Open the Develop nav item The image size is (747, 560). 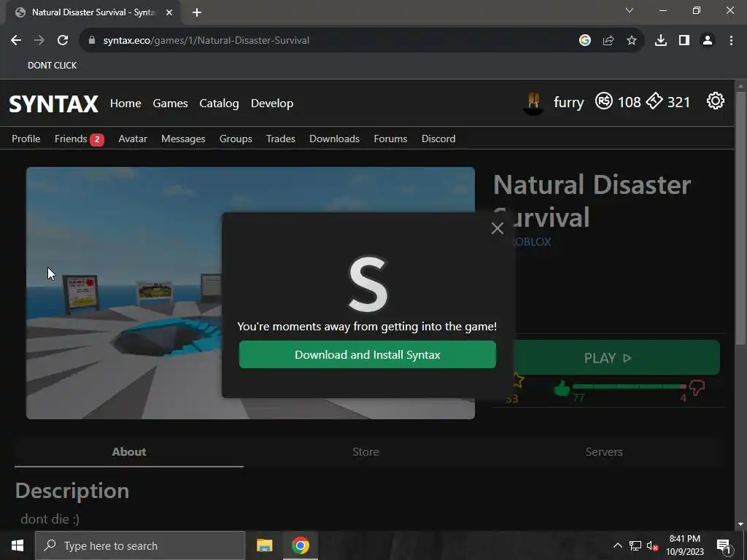pos(272,104)
